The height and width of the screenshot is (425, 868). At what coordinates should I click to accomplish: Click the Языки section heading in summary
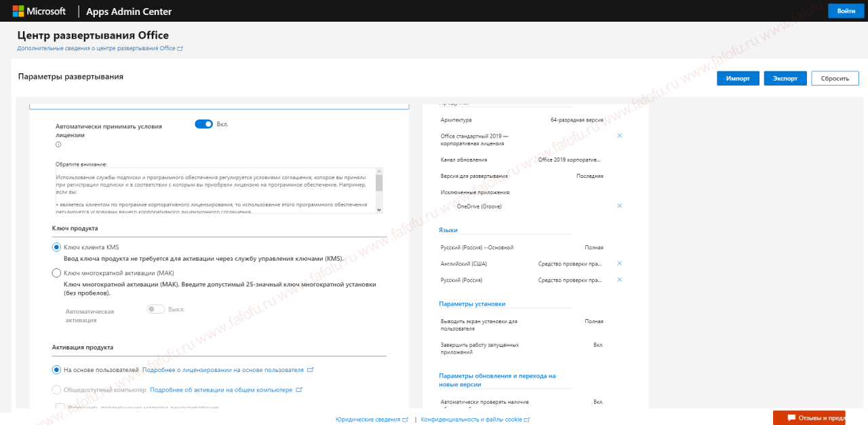pyautogui.click(x=448, y=230)
